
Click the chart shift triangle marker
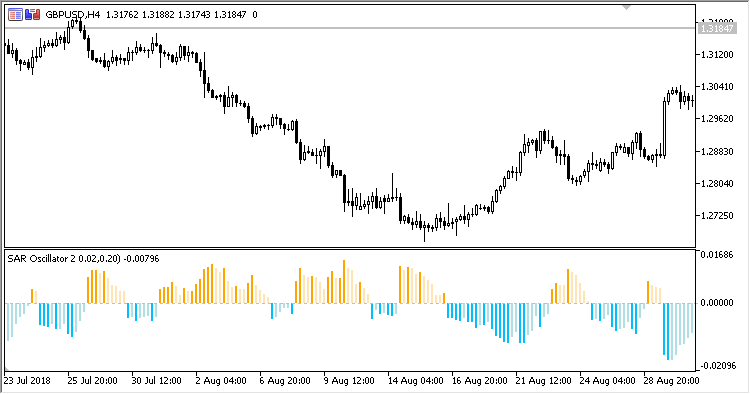(x=626, y=8)
